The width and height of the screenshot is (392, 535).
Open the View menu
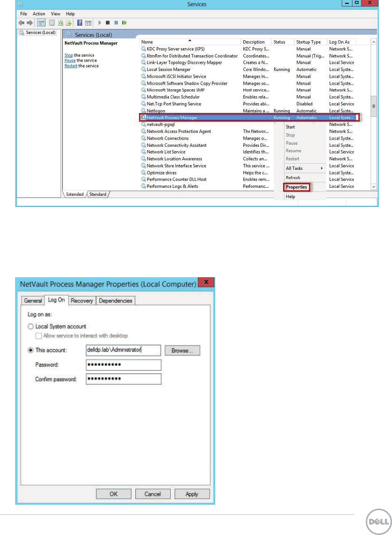[55, 14]
